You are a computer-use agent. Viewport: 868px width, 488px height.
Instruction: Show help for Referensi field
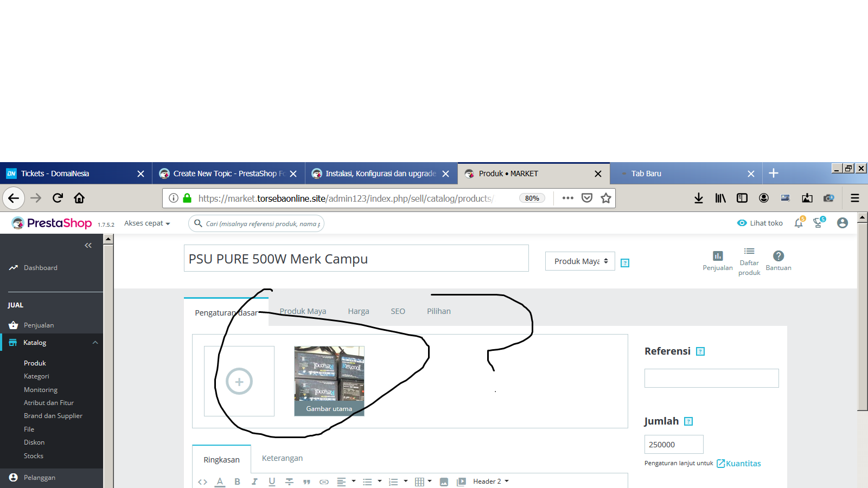700,351
